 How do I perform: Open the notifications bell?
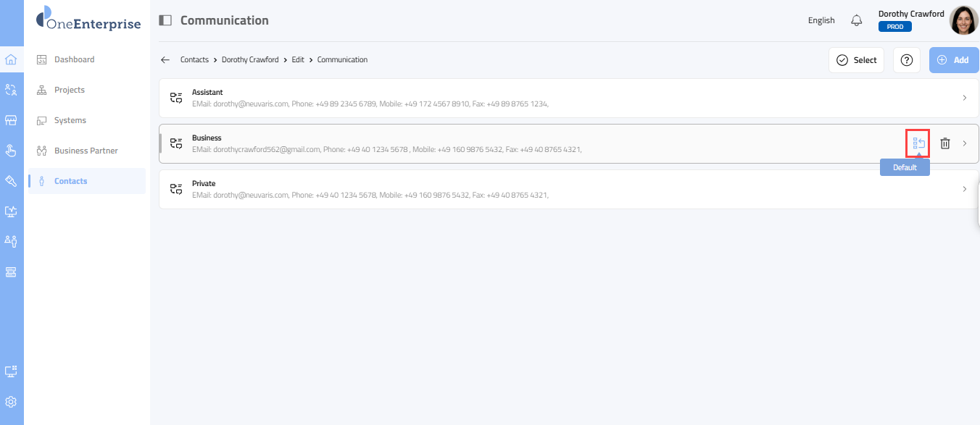856,20
